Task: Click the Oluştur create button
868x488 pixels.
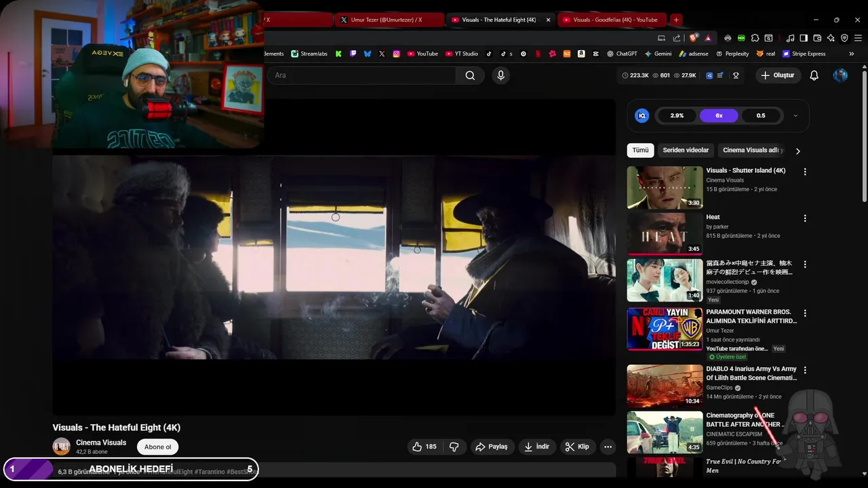Action: tap(778, 75)
